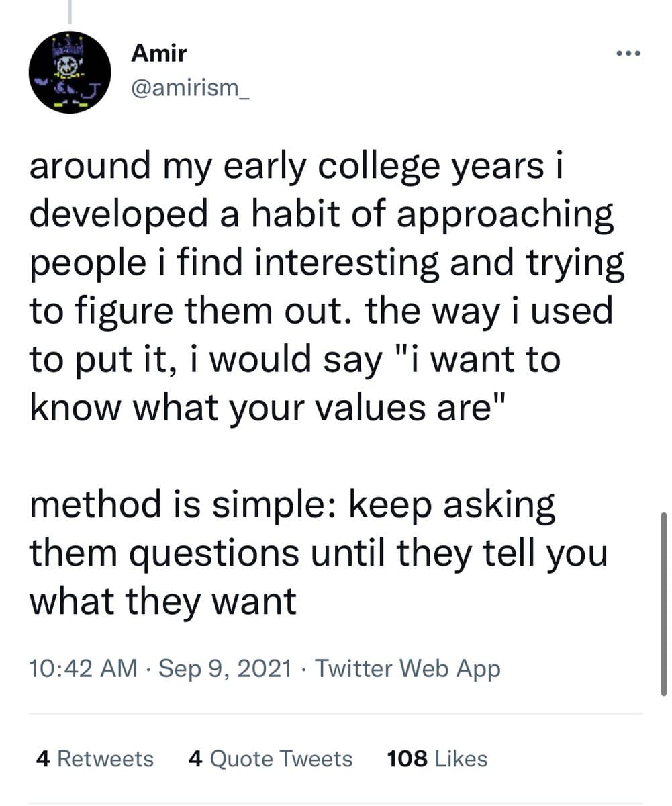Image resolution: width=672 pixels, height=806 pixels.
Task: Tap the circular avatar thumbnail
Action: pos(70,72)
